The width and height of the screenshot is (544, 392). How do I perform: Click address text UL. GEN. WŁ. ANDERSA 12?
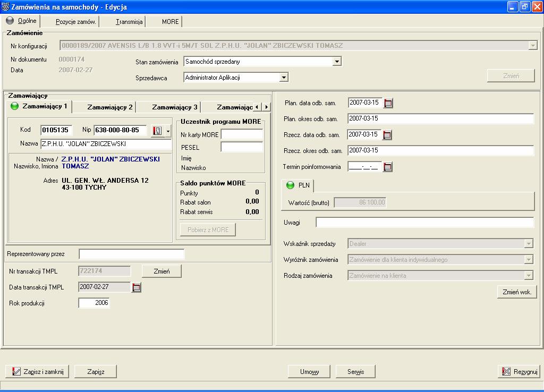[x=105, y=181]
